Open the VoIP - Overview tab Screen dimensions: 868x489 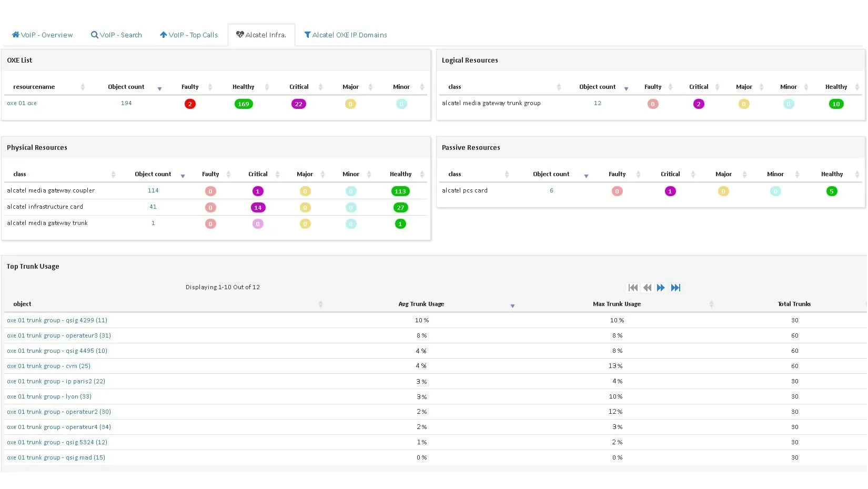coord(43,35)
